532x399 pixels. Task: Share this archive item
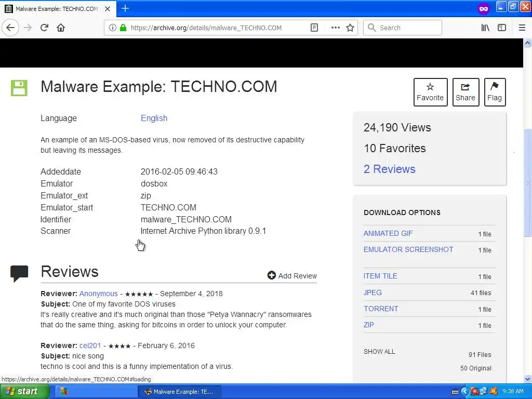[465, 92]
